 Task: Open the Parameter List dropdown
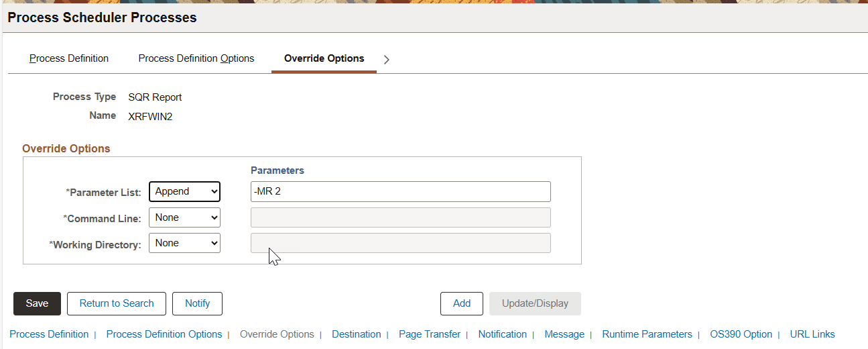pos(184,191)
